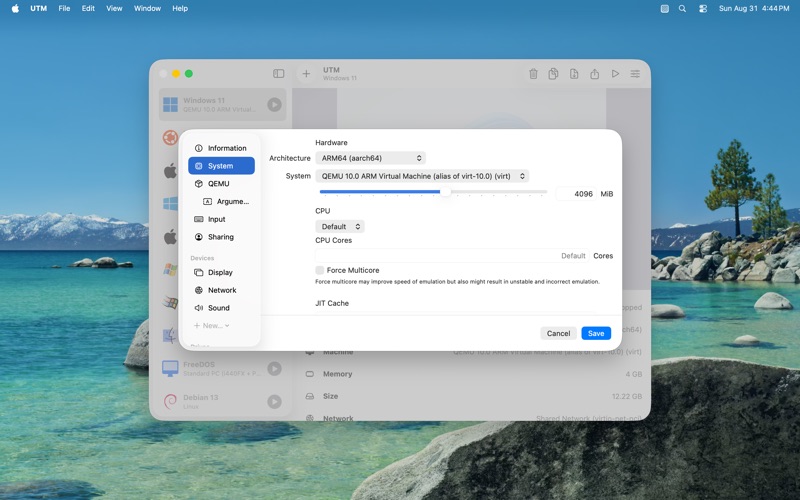The image size is (800, 500).
Task: Click the orange Ubuntu VM icon in sidebar
Action: pyautogui.click(x=170, y=138)
